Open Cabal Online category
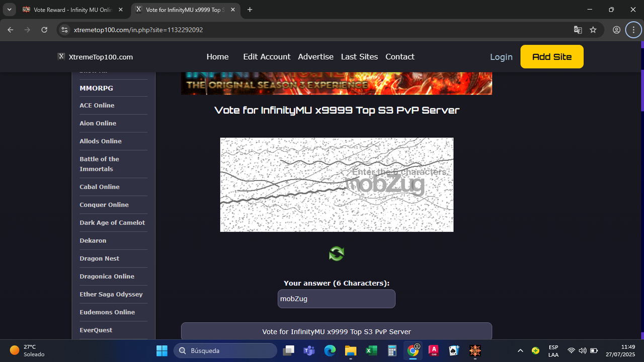The width and height of the screenshot is (644, 362). click(x=100, y=187)
